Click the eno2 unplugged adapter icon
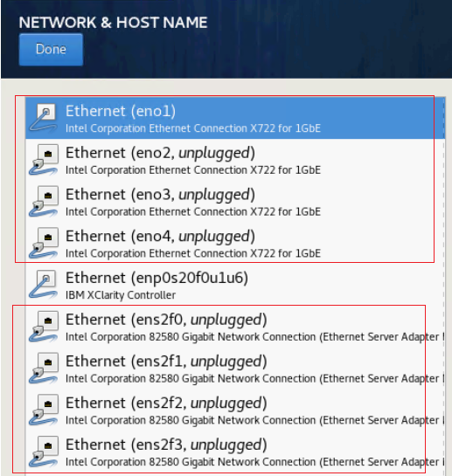452x476 pixels. coord(44,159)
